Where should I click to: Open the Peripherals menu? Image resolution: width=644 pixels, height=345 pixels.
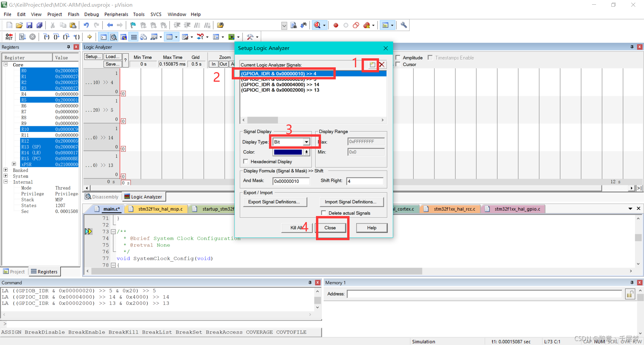[116, 14]
